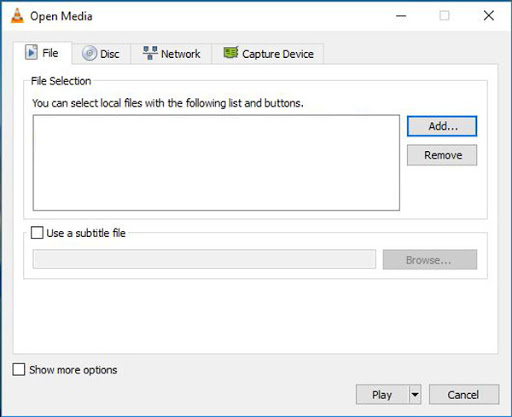Close the Open Media window
Screen dimensions: 512x417
click(x=489, y=16)
